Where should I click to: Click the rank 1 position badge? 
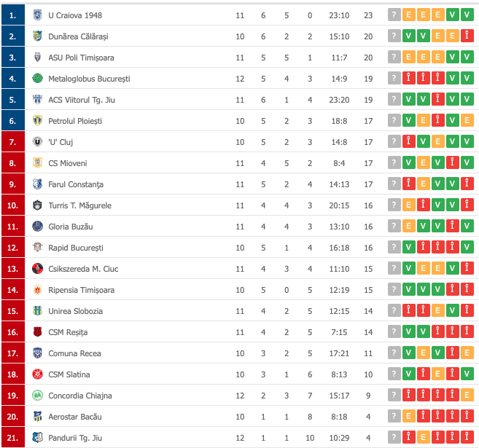coord(12,15)
